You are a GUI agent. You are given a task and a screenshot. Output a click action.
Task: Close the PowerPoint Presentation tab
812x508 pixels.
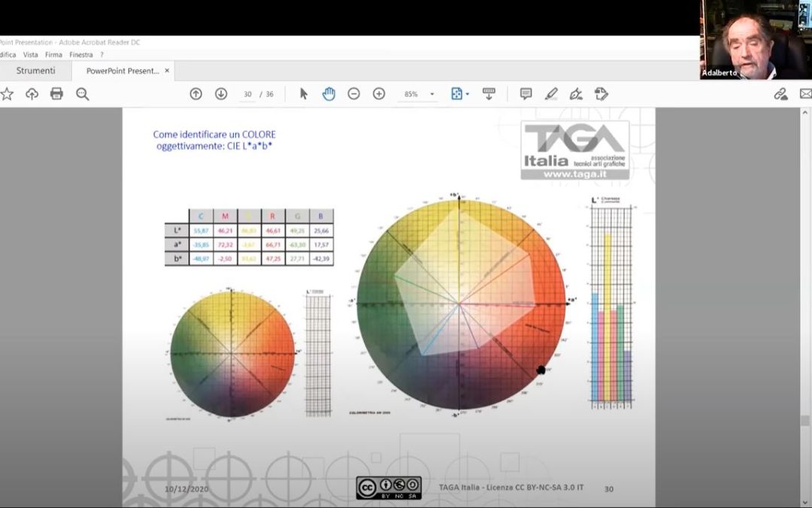coord(167,71)
